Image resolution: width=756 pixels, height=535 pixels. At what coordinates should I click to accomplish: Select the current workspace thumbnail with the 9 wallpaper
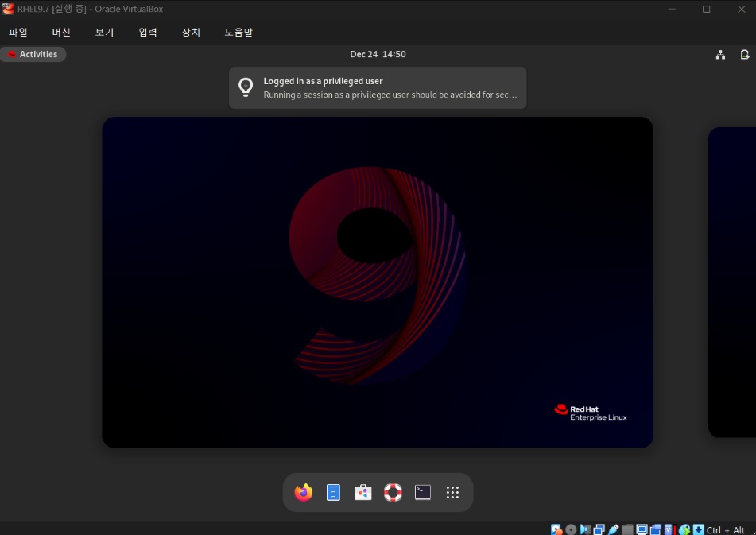[x=378, y=282]
